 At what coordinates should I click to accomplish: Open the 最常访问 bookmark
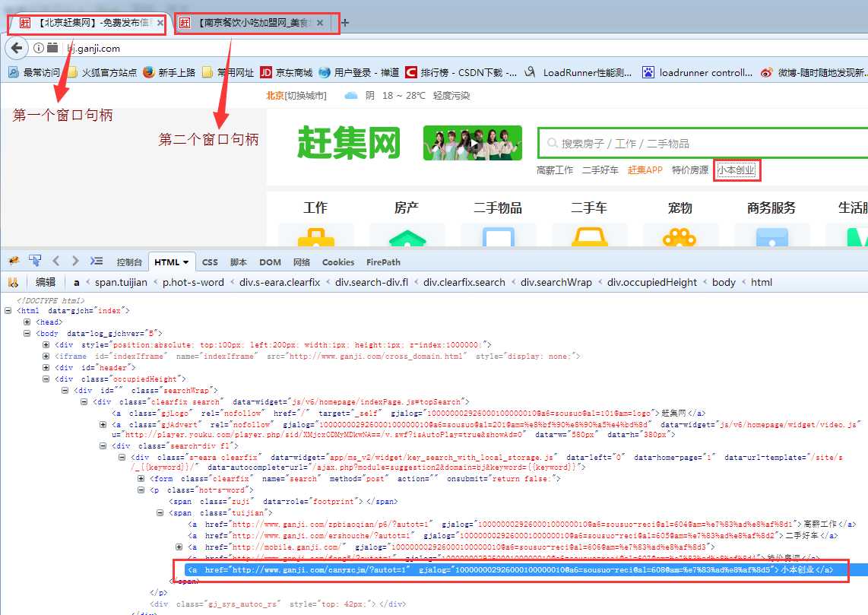pos(34,72)
